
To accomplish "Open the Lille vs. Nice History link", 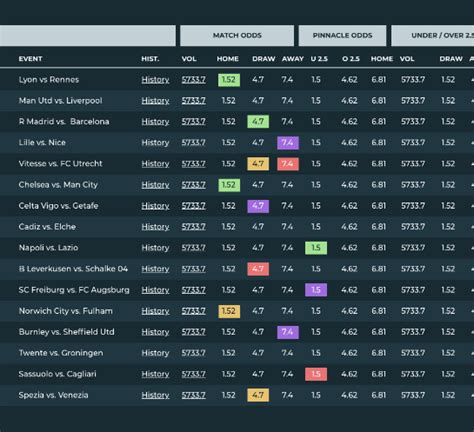I will 155,143.
